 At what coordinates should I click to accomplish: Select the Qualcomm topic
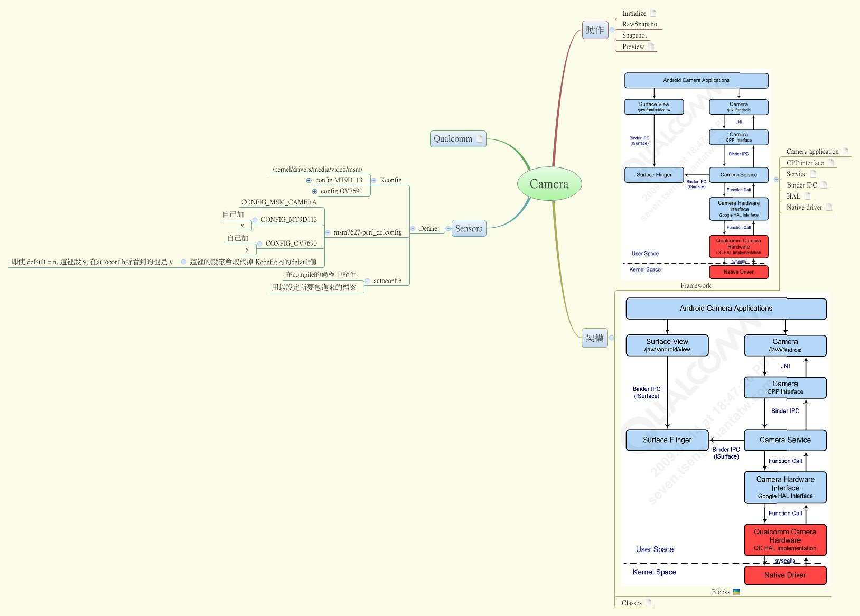[x=458, y=139]
